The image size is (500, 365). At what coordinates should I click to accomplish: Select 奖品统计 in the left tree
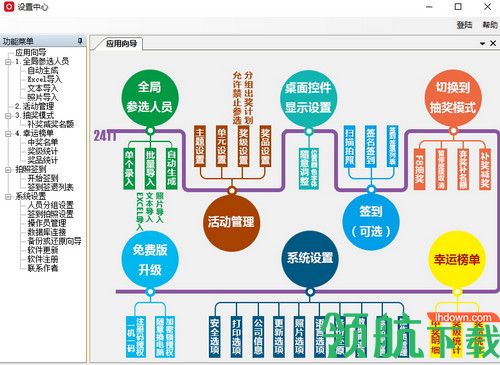coord(43,160)
